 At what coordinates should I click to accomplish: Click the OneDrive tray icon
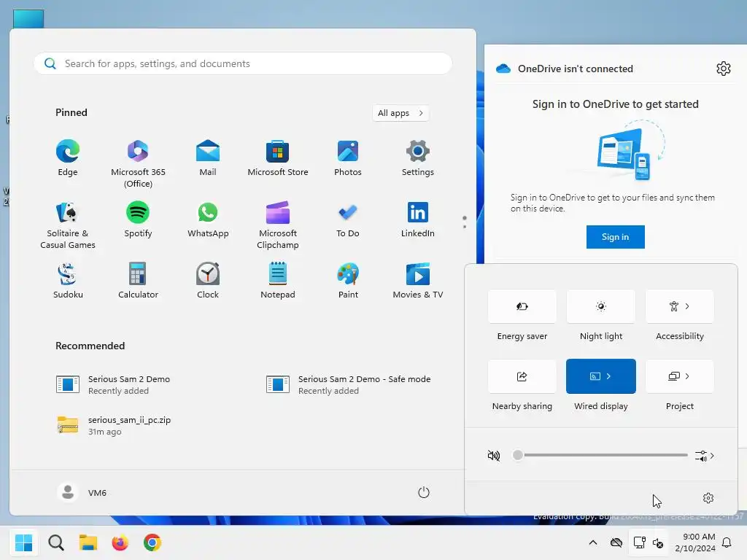click(616, 542)
